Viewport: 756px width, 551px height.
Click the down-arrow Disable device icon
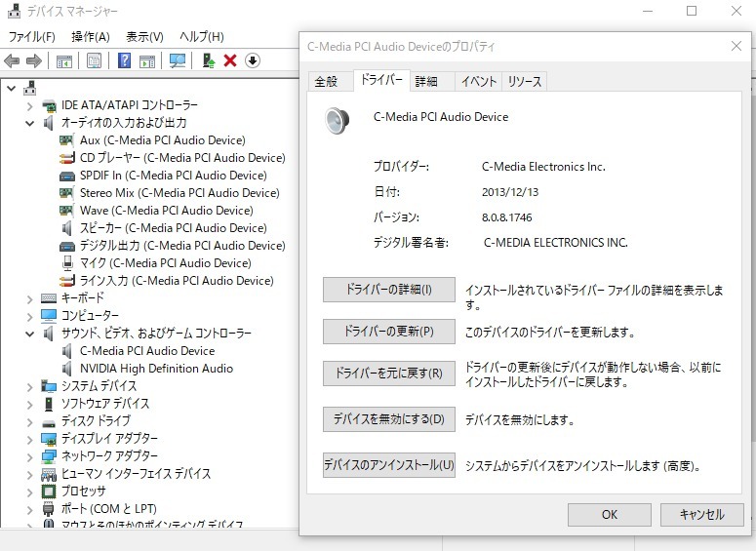(x=253, y=60)
